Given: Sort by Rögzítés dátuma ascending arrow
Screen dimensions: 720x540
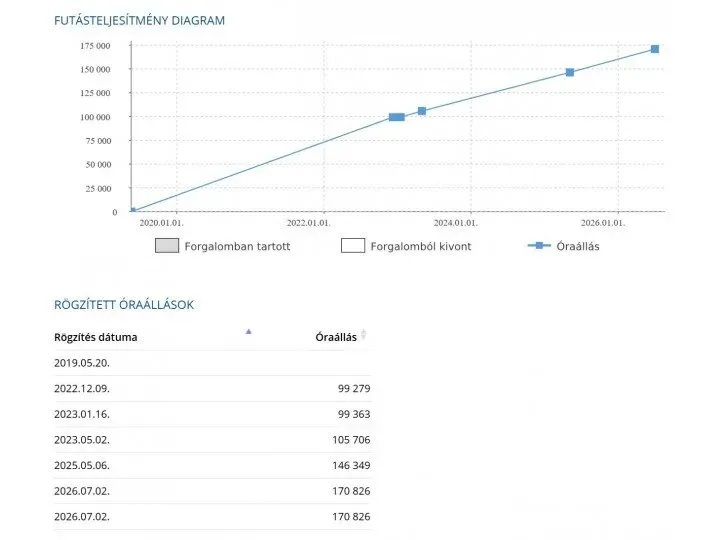Looking at the screenshot, I should 248,332.
